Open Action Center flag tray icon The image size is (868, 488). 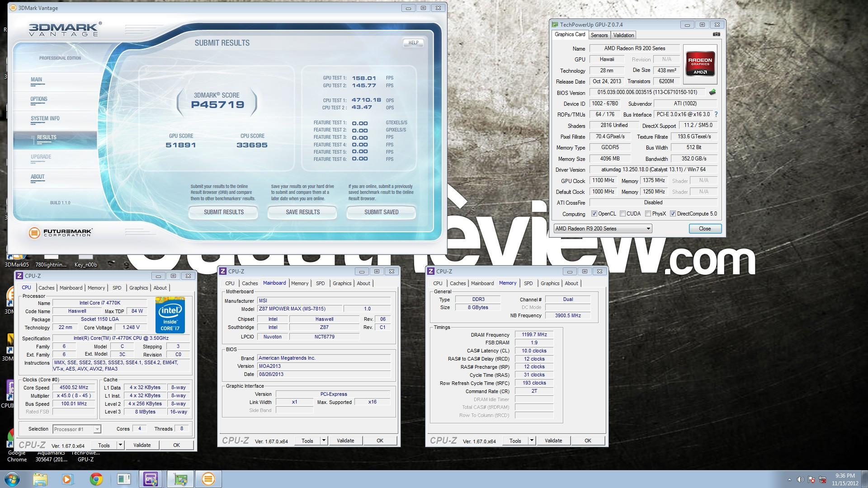coord(812,479)
